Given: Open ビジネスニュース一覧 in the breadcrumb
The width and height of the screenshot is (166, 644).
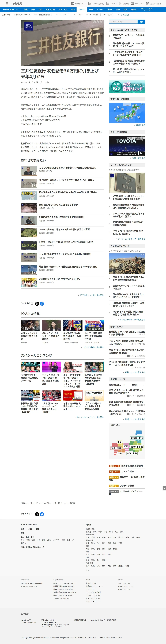Looking at the screenshot, I should click(51, 503).
